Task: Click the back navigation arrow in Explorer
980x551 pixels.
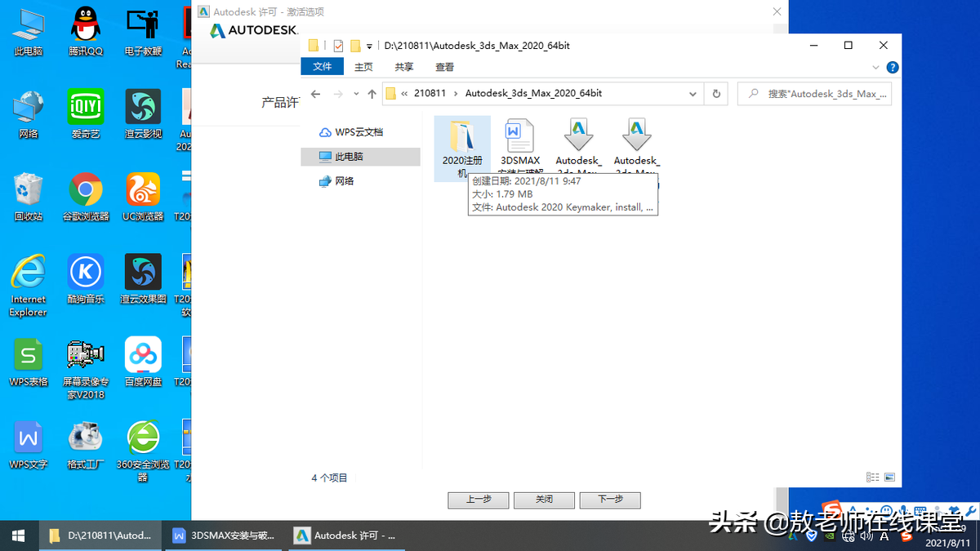Action: pyautogui.click(x=315, y=93)
